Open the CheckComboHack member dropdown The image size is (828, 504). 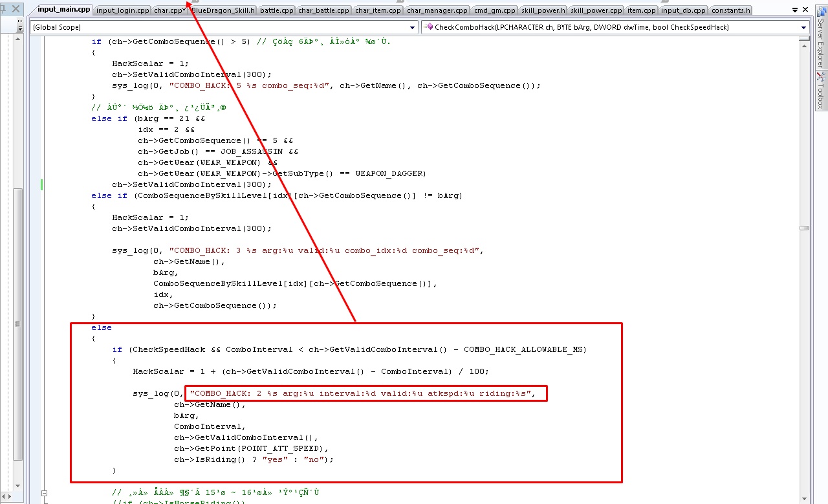pyautogui.click(x=803, y=27)
